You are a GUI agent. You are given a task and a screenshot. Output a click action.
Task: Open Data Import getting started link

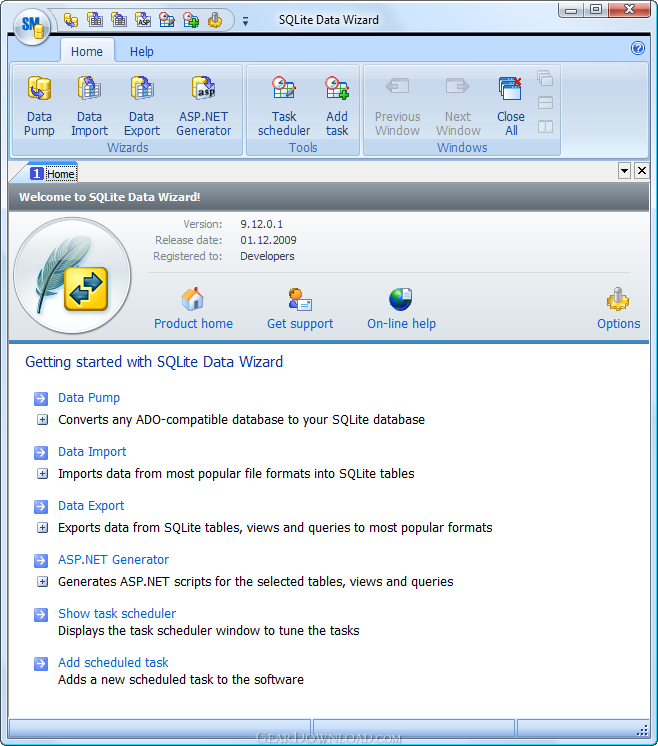(92, 452)
